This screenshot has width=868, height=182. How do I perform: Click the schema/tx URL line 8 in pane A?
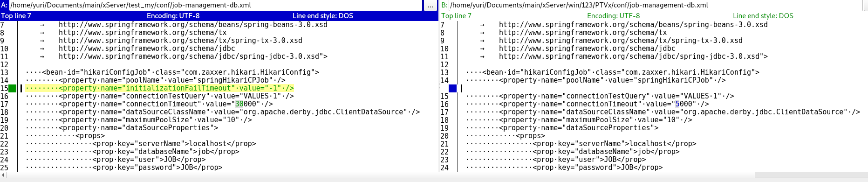143,33
